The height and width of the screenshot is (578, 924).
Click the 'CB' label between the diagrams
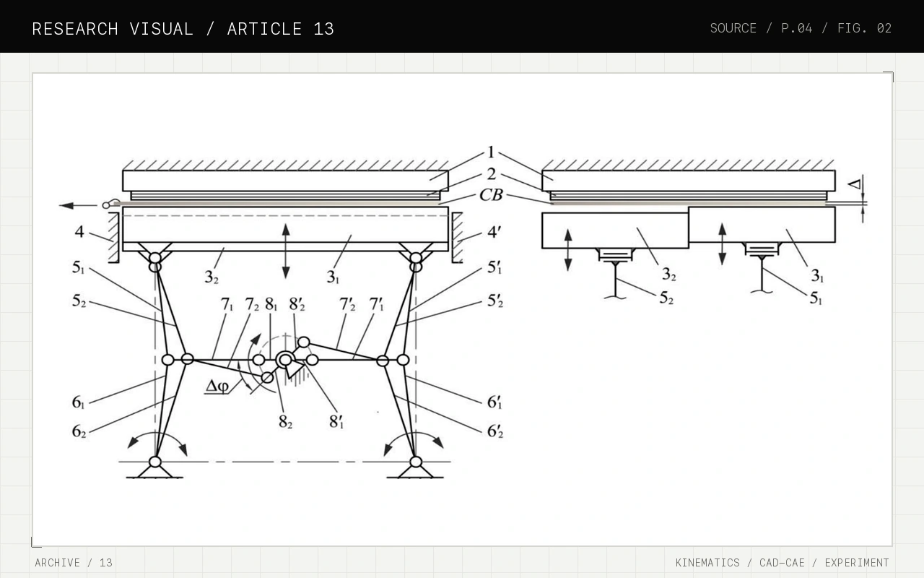[491, 196]
